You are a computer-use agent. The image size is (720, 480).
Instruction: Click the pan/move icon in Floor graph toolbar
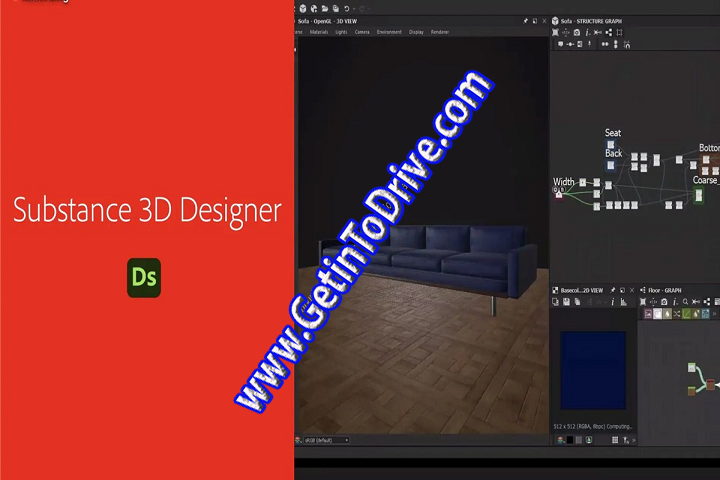click(x=653, y=302)
